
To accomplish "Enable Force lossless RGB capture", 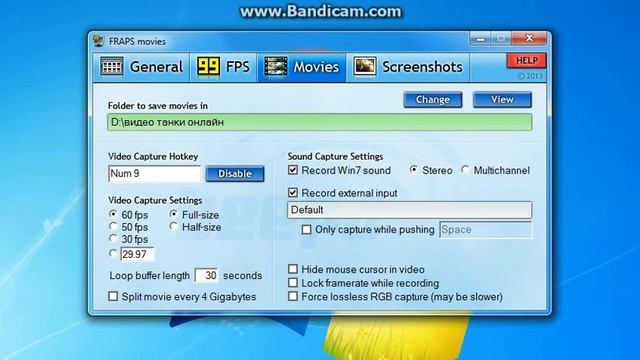I will pyautogui.click(x=293, y=296).
